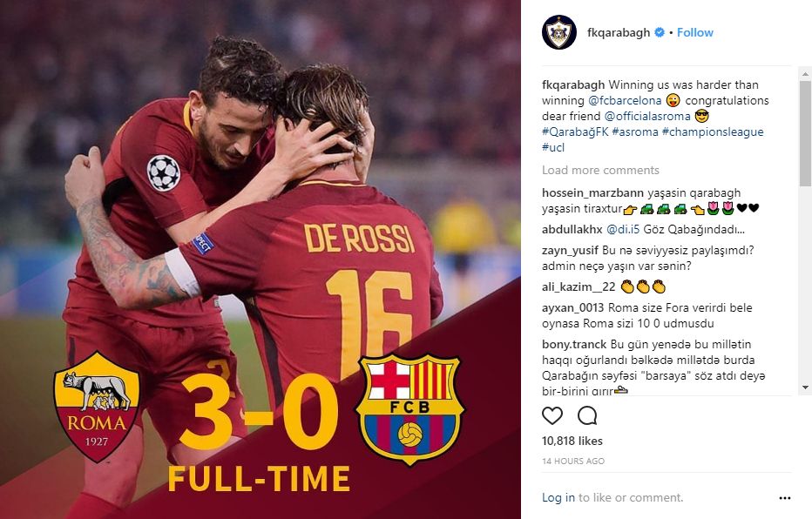Screen dimensions: 812x519
Task: Open hossein_marzbann commenter profile
Action: click(x=592, y=193)
